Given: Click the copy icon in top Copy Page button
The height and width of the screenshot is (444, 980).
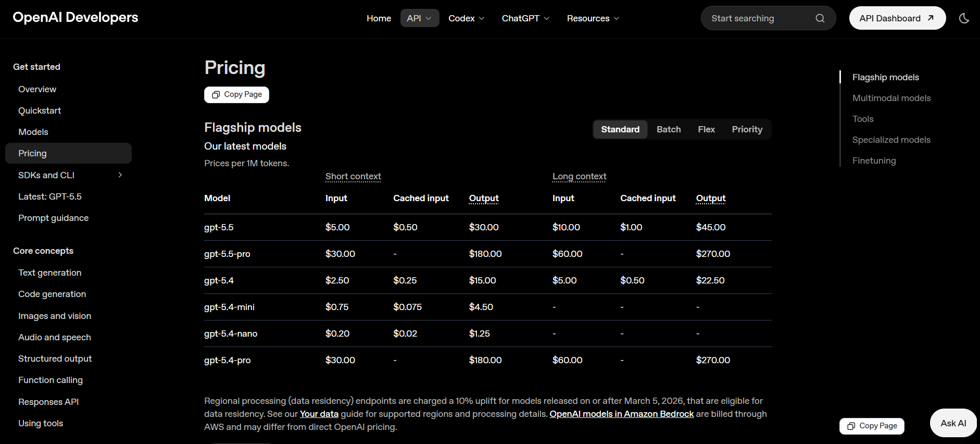Looking at the screenshot, I should [x=216, y=95].
